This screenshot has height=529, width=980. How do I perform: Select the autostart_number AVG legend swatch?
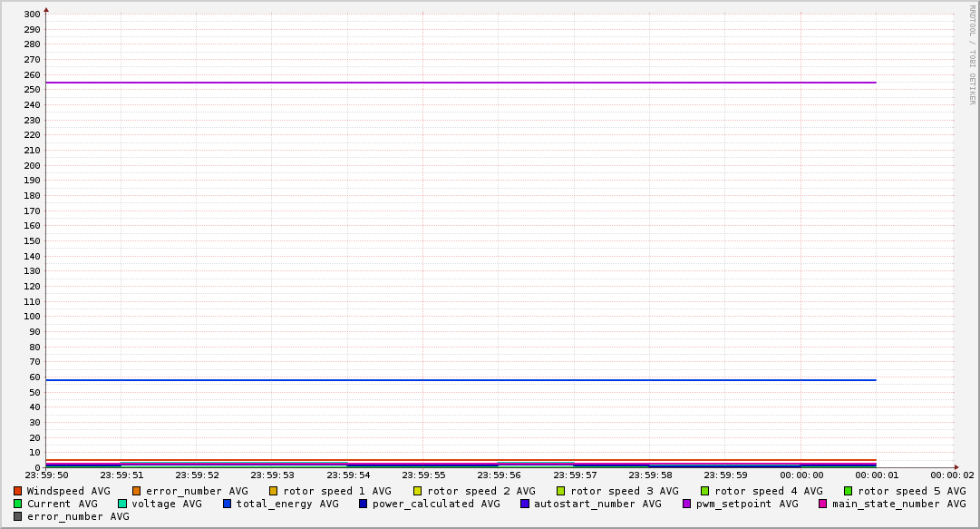click(x=525, y=504)
